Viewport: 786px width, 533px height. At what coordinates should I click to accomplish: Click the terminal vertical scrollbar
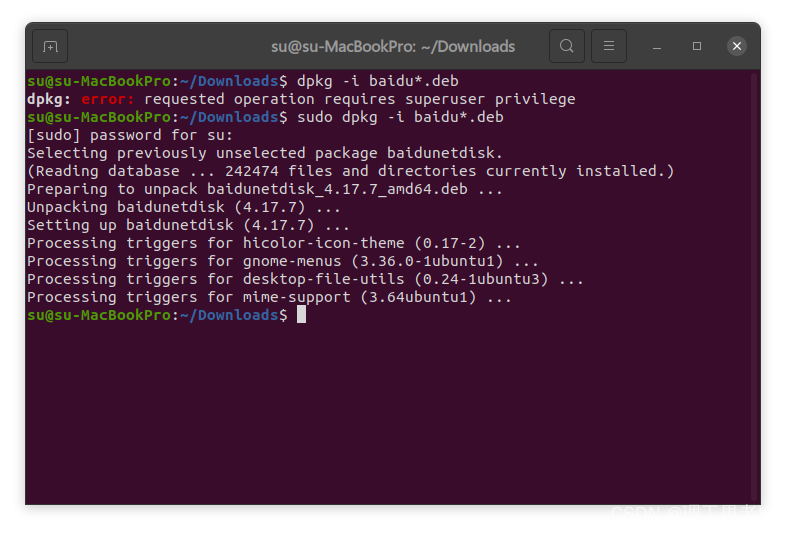[753, 286]
